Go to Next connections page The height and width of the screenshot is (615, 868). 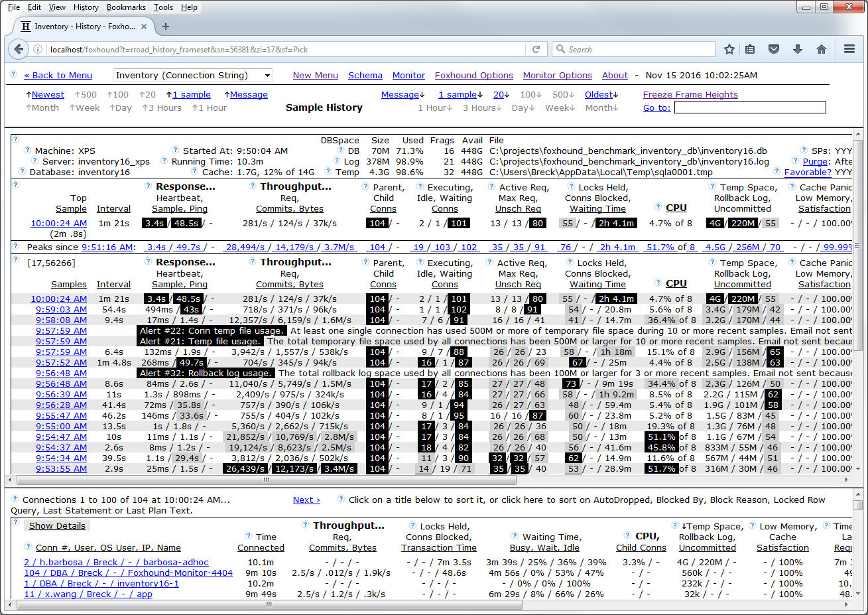306,500
